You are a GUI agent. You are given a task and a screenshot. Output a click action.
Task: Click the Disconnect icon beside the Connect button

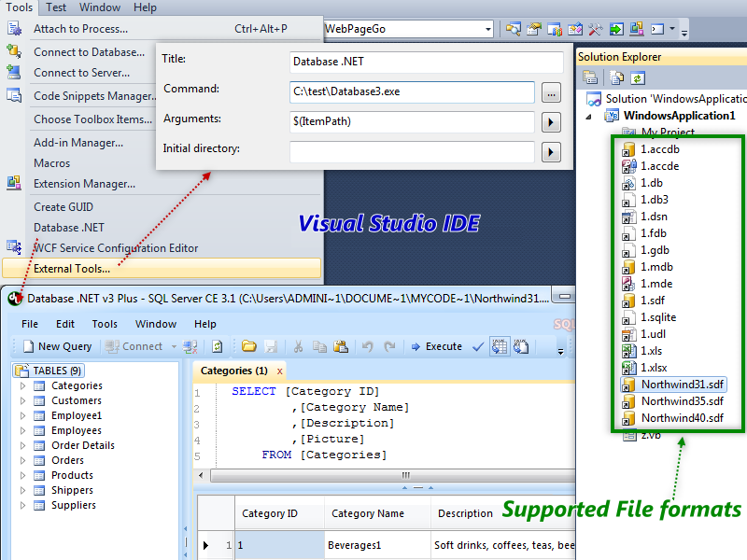coord(190,346)
